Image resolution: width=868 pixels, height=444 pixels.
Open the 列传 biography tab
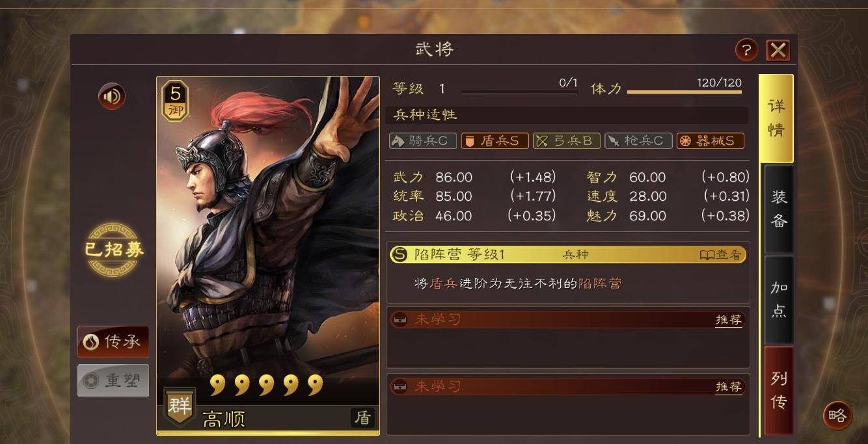[779, 390]
